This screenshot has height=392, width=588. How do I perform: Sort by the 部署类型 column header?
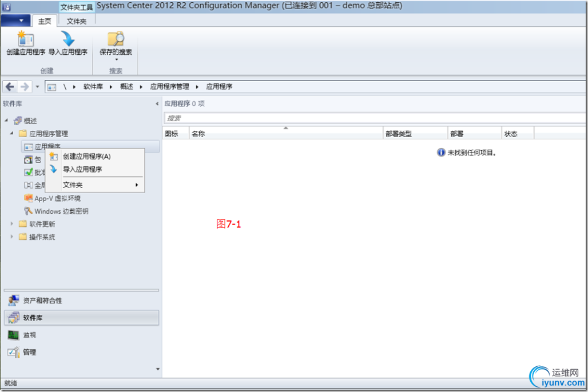(x=415, y=134)
